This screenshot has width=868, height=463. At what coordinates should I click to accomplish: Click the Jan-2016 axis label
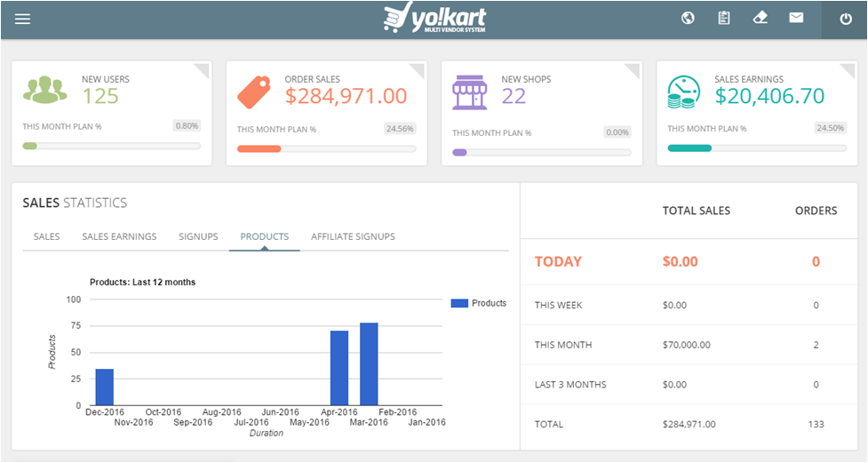tap(426, 422)
